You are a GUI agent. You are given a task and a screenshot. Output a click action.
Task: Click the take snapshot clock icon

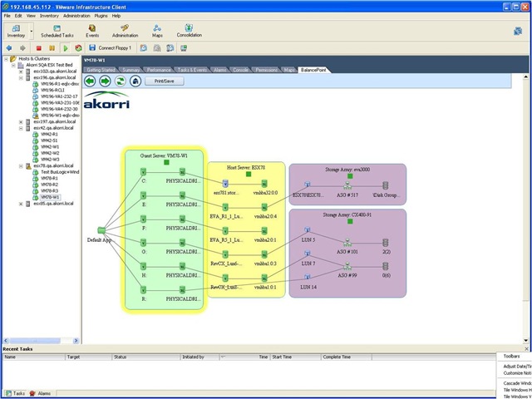tap(144, 48)
